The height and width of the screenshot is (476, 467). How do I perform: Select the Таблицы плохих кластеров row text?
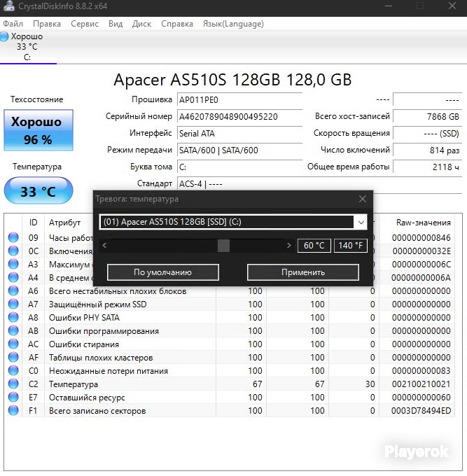pyautogui.click(x=101, y=358)
